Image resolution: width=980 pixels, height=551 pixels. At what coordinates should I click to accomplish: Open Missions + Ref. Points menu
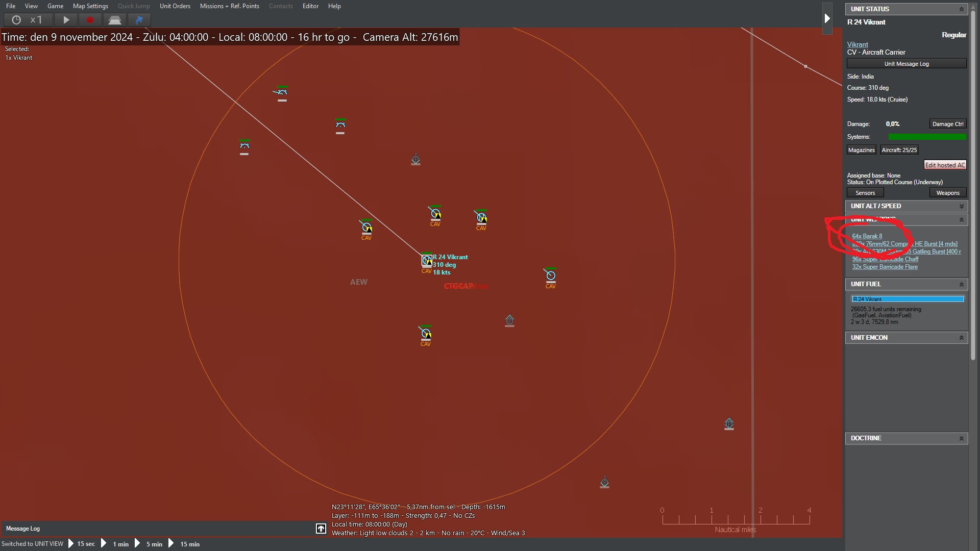(229, 6)
